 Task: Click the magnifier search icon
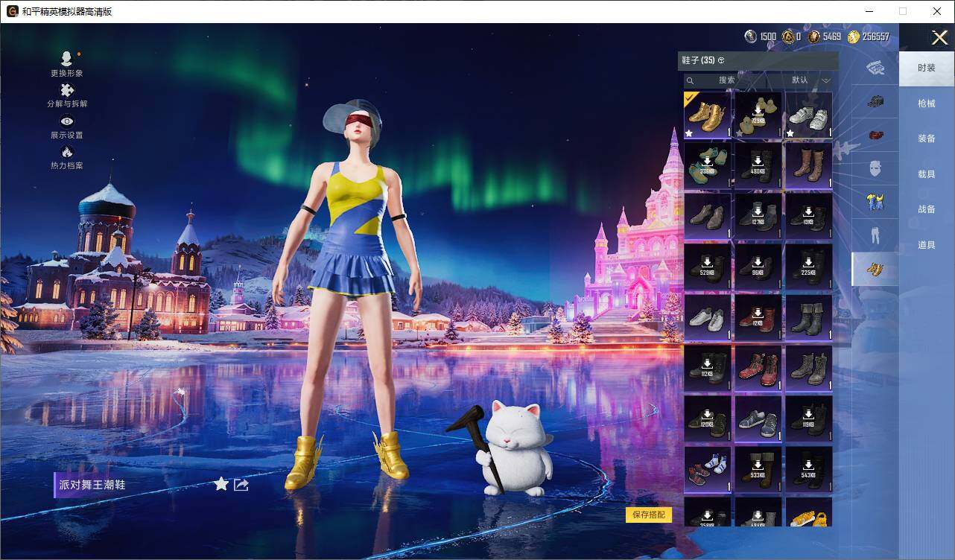tap(691, 80)
